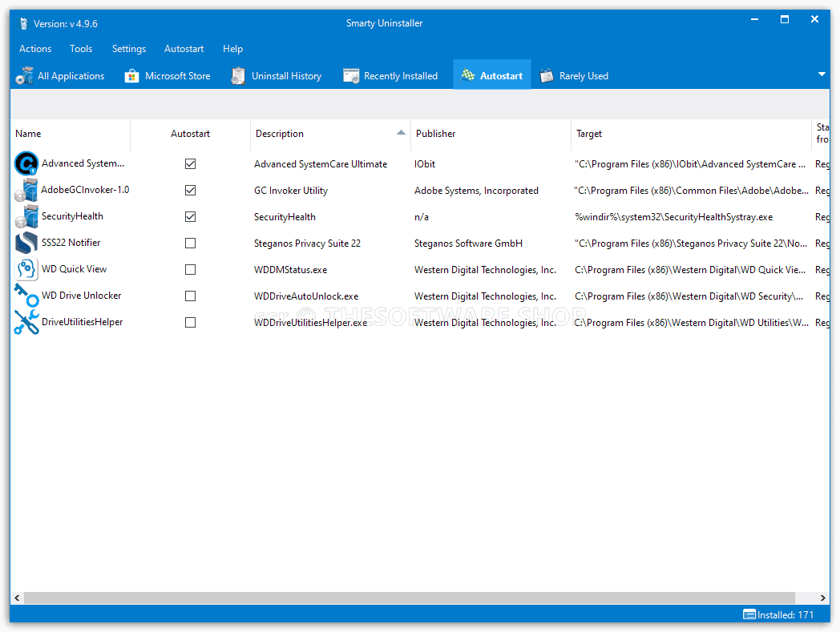Switch to the Recently Installed tab
The width and height of the screenshot is (840, 632).
pyautogui.click(x=390, y=75)
